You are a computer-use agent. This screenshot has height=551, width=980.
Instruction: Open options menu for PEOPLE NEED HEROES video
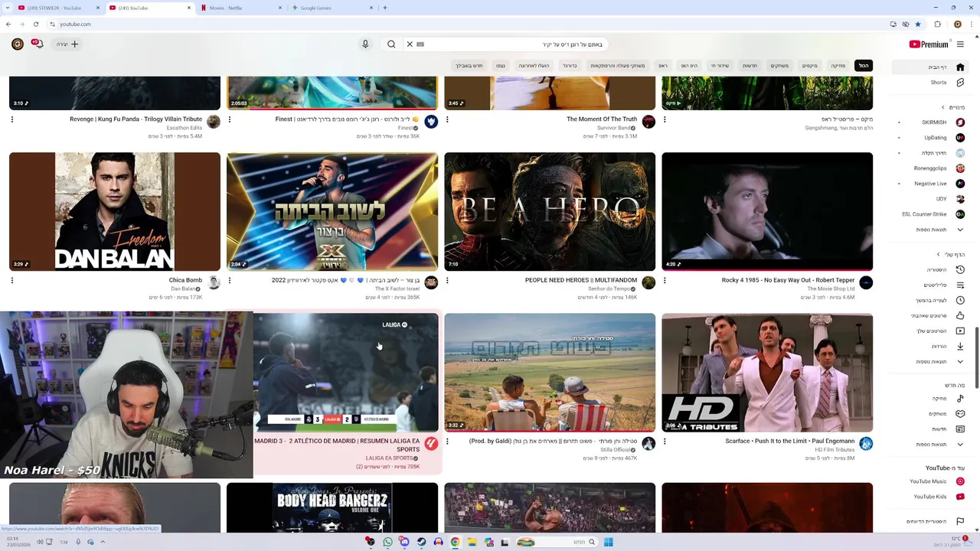click(x=447, y=281)
